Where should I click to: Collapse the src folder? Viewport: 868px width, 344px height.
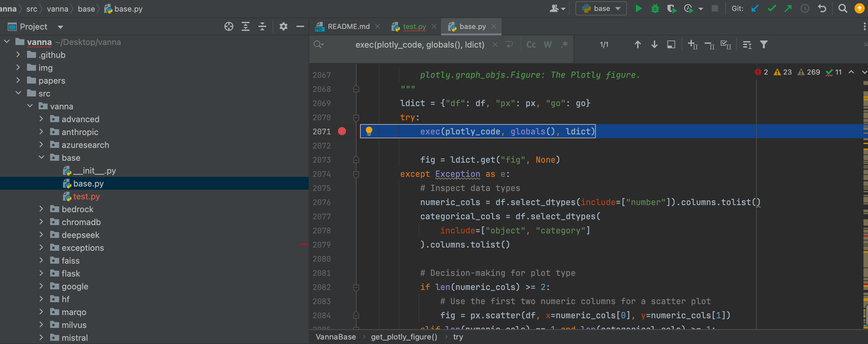(18, 93)
